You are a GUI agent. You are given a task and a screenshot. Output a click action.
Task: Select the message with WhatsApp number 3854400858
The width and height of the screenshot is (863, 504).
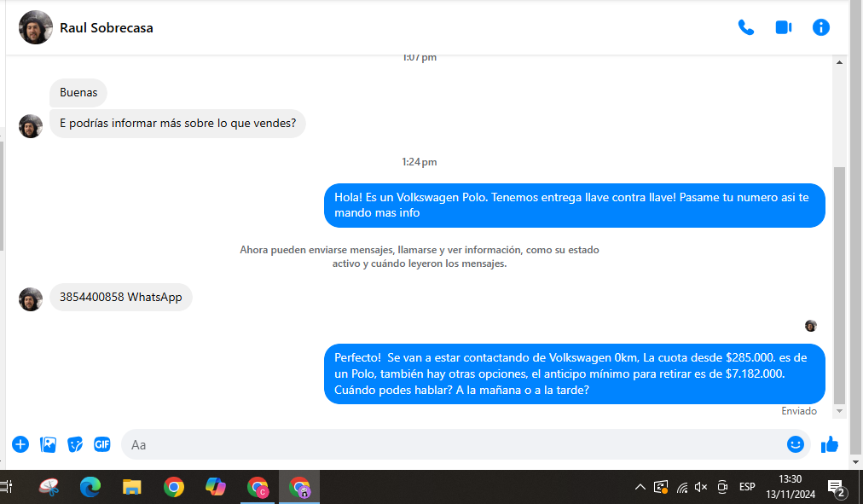click(120, 298)
